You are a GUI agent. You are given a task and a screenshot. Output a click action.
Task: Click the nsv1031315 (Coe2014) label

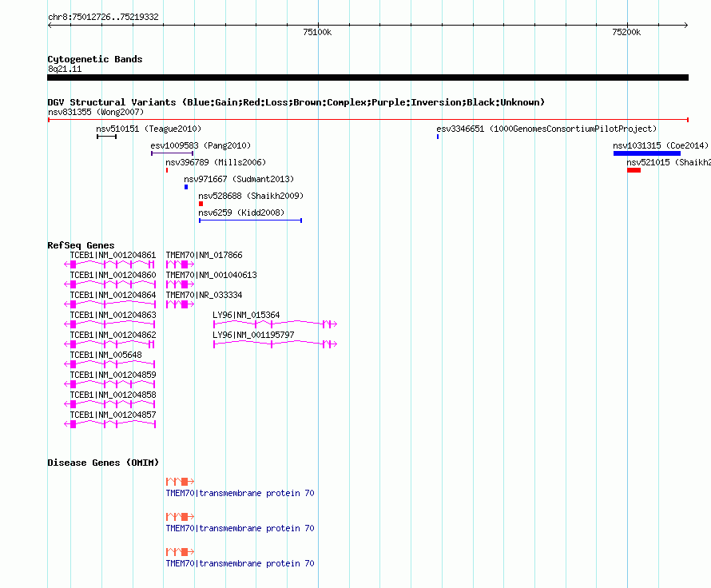(661, 145)
